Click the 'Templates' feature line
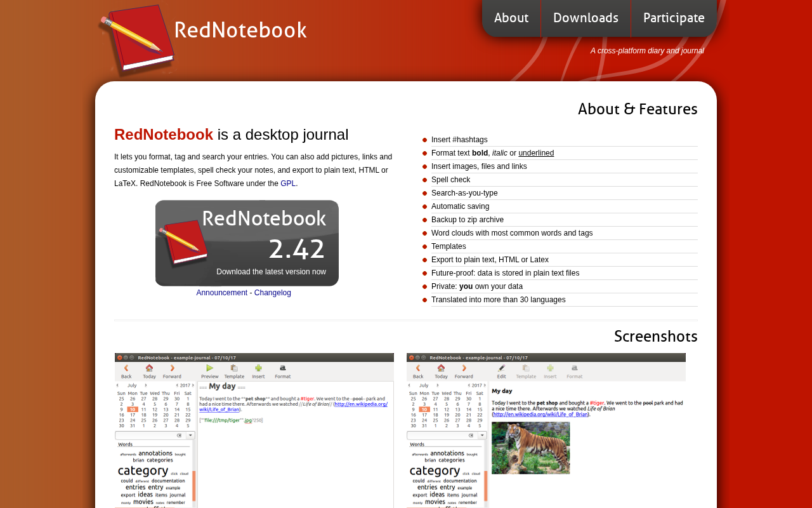The height and width of the screenshot is (508, 812). click(x=565, y=246)
